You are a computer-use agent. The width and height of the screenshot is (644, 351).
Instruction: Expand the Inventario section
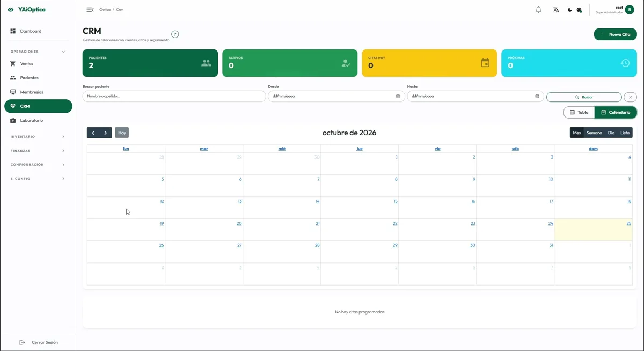[x=37, y=137]
